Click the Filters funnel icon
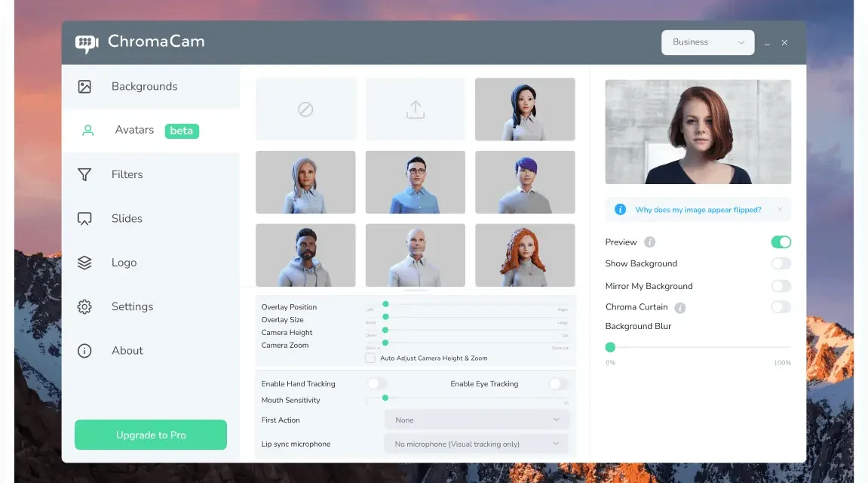Screen dimensions: 868x483 84,174
